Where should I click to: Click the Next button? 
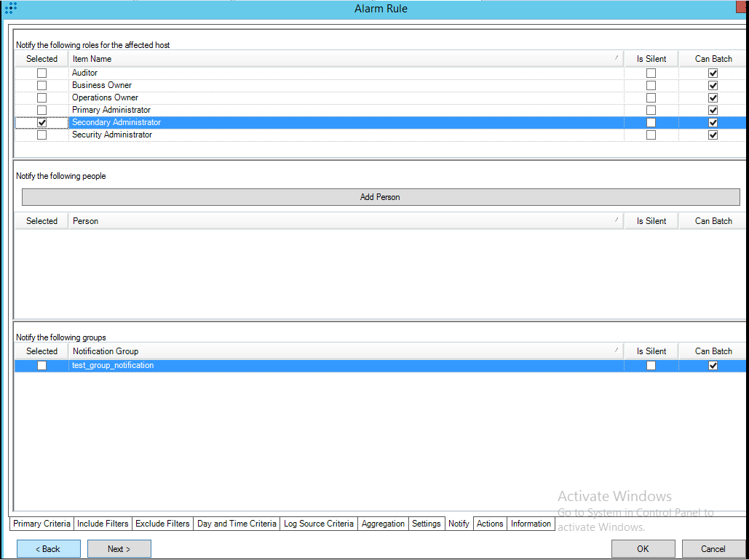(x=119, y=548)
